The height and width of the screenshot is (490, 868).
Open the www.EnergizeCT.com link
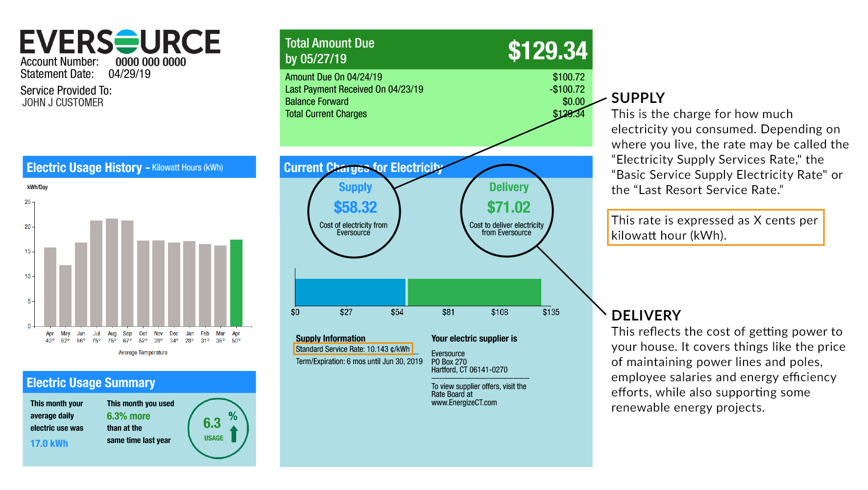click(464, 403)
